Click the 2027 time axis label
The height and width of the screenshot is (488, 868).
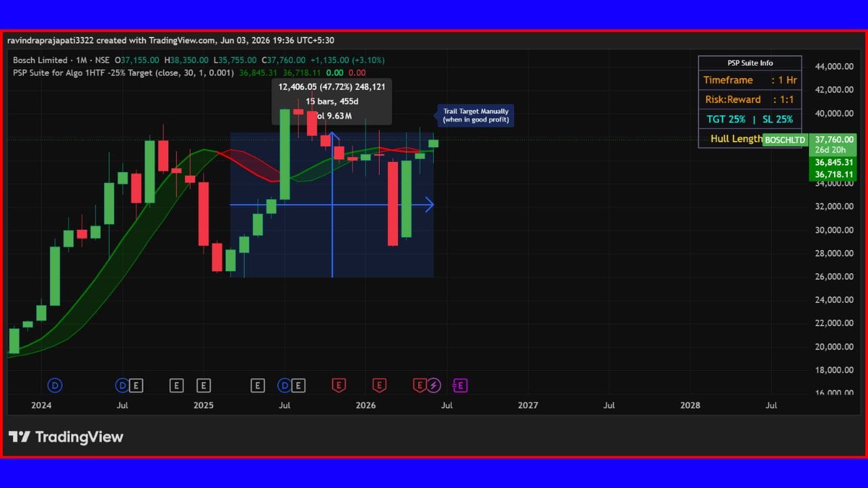click(x=528, y=405)
